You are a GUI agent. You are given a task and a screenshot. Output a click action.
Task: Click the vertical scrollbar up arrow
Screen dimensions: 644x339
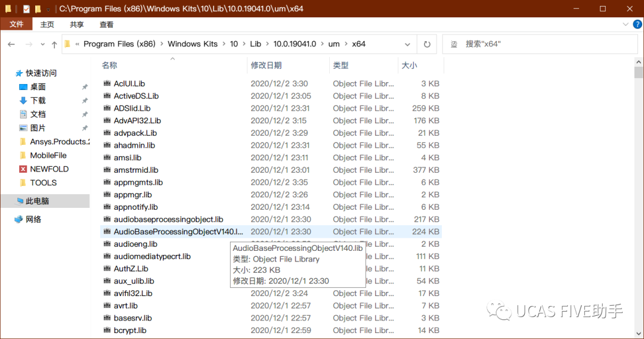coord(638,62)
